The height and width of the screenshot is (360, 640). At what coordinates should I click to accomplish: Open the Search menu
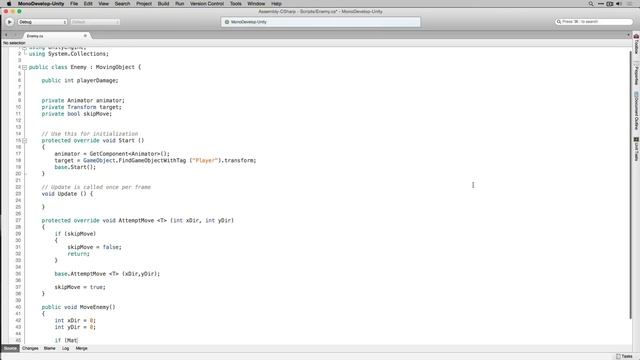click(x=122, y=4)
